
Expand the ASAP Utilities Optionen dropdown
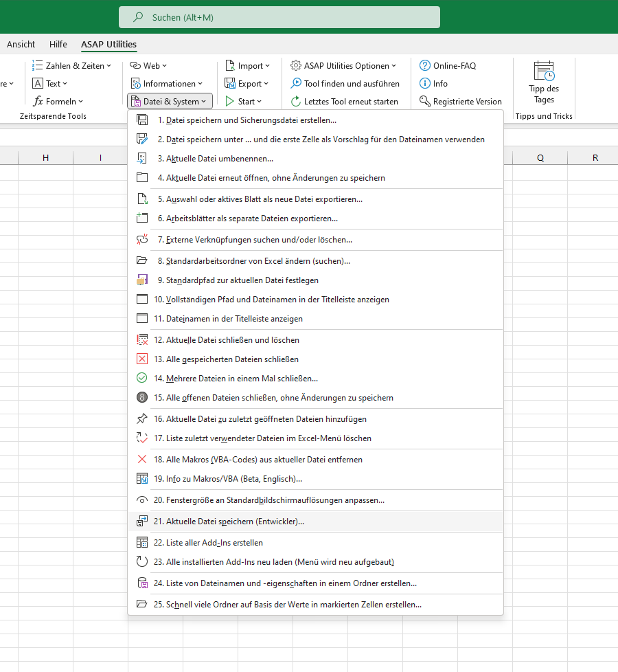(343, 65)
